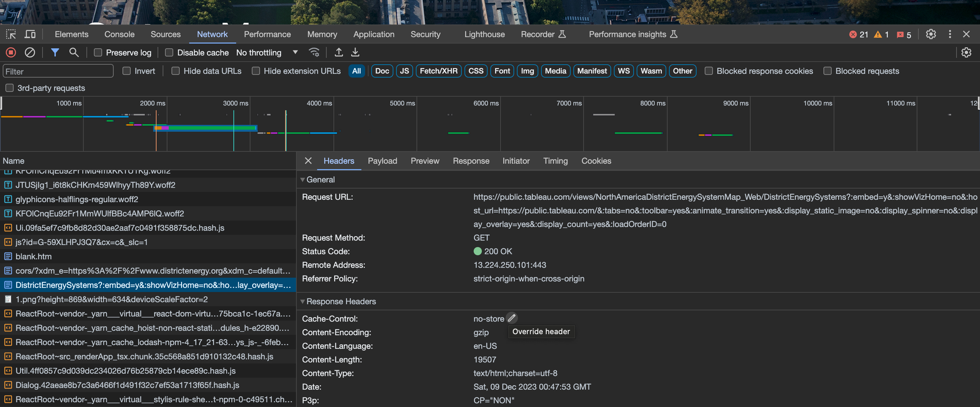Toggle the device toolbar icon
Image resolution: width=980 pixels, height=407 pixels.
(30, 34)
